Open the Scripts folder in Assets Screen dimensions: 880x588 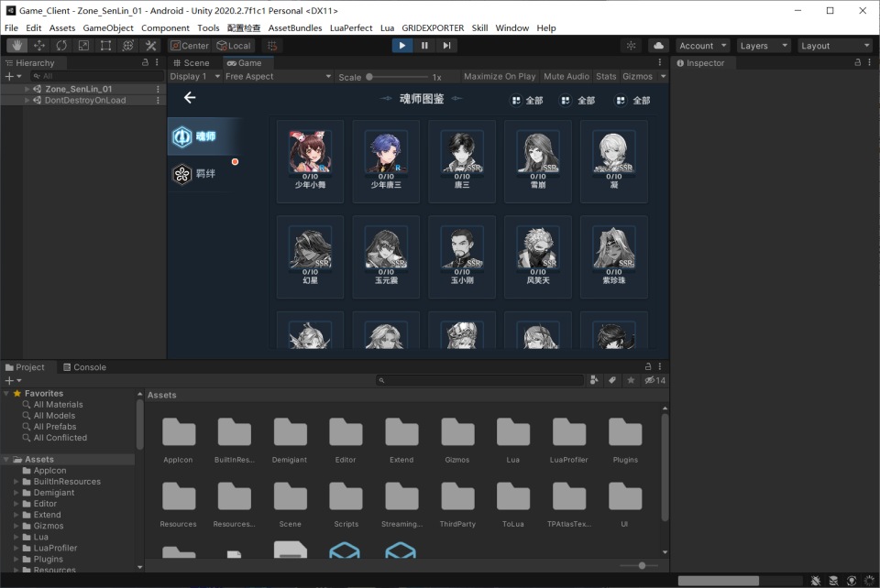pos(346,501)
